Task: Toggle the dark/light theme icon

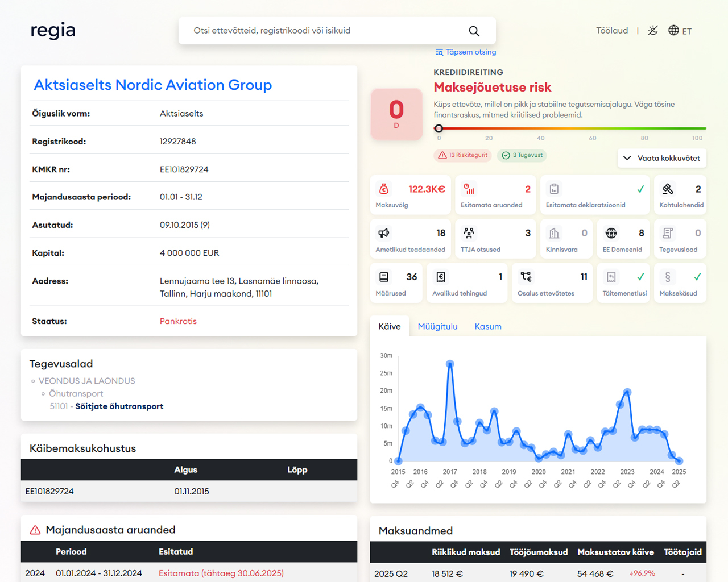Action: click(653, 31)
